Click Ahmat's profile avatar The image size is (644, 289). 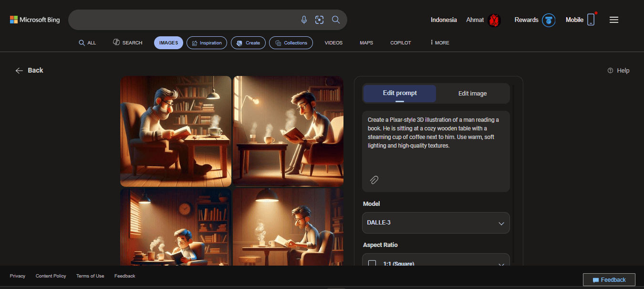point(495,20)
